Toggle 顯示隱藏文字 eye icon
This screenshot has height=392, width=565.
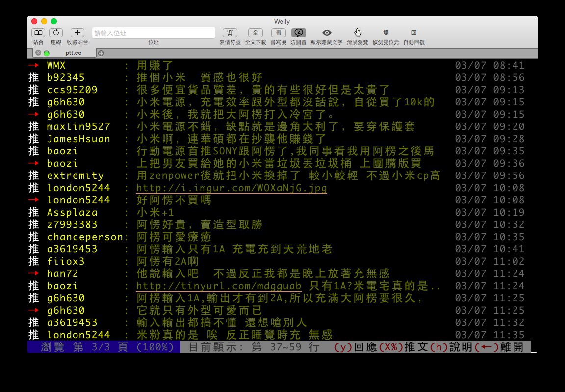click(x=327, y=33)
